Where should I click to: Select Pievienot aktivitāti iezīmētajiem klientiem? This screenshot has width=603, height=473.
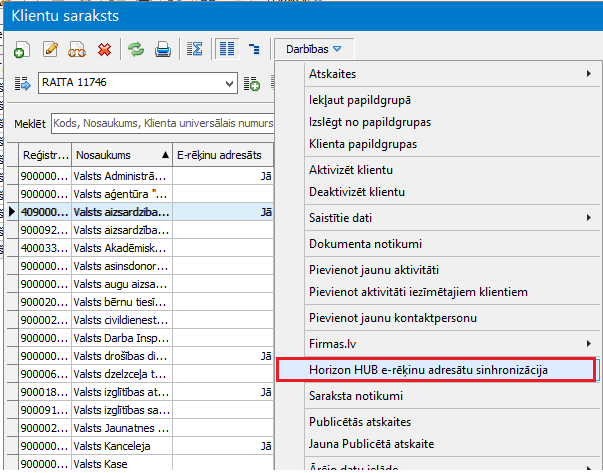[x=450, y=292]
